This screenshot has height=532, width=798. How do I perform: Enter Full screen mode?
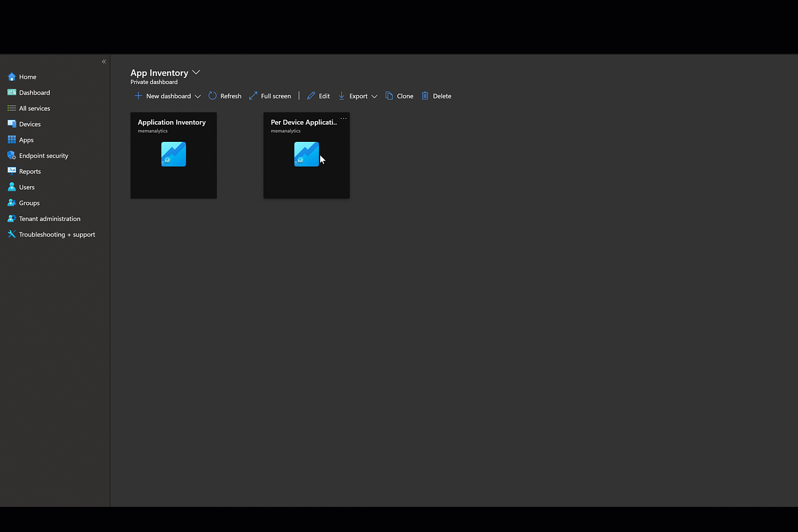point(270,96)
